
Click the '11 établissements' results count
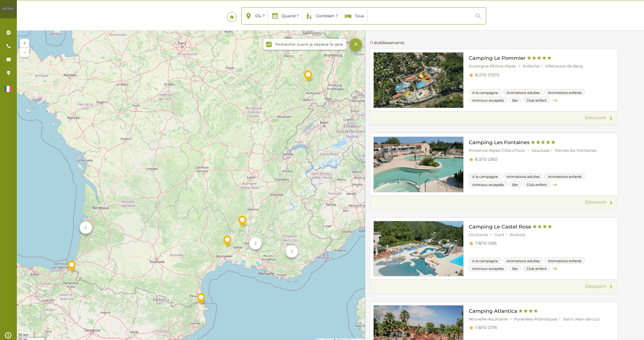tap(387, 43)
